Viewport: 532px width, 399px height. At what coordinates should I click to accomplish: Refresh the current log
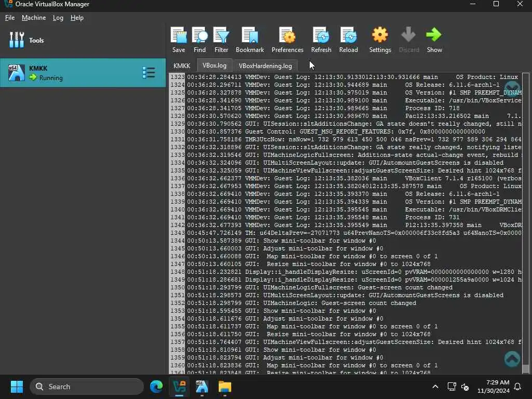pyautogui.click(x=321, y=39)
